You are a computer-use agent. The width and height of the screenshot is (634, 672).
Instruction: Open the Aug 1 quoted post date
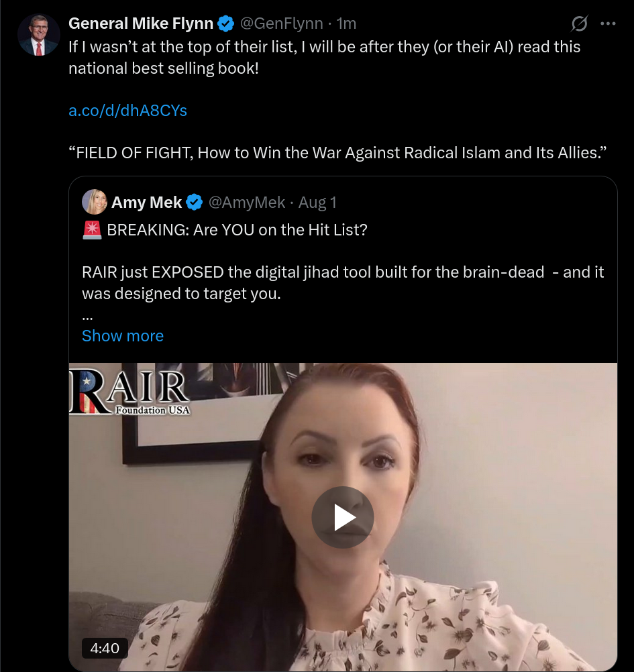(317, 203)
